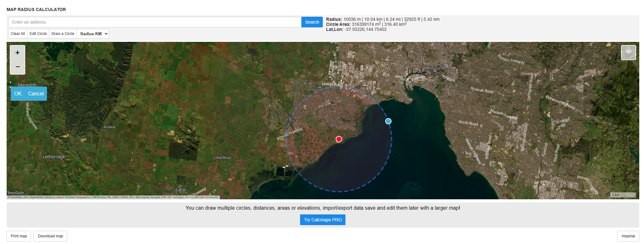Click the Meredith map label
This screenshot has width=644, height=244.
27,85
